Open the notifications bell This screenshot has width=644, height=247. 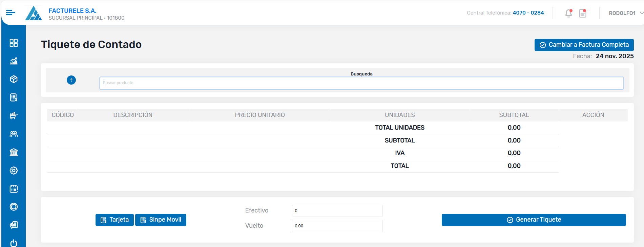[x=568, y=13]
